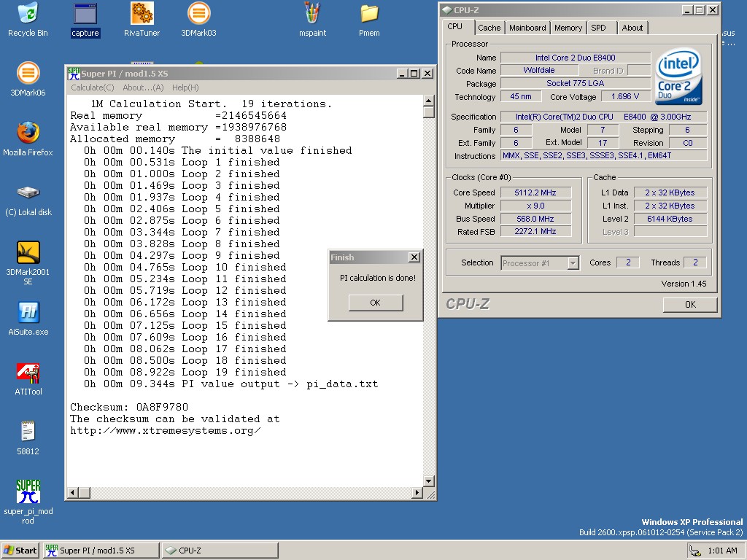
Task: Click Super PI vertical scrollbar down arrow
Action: tap(428, 481)
